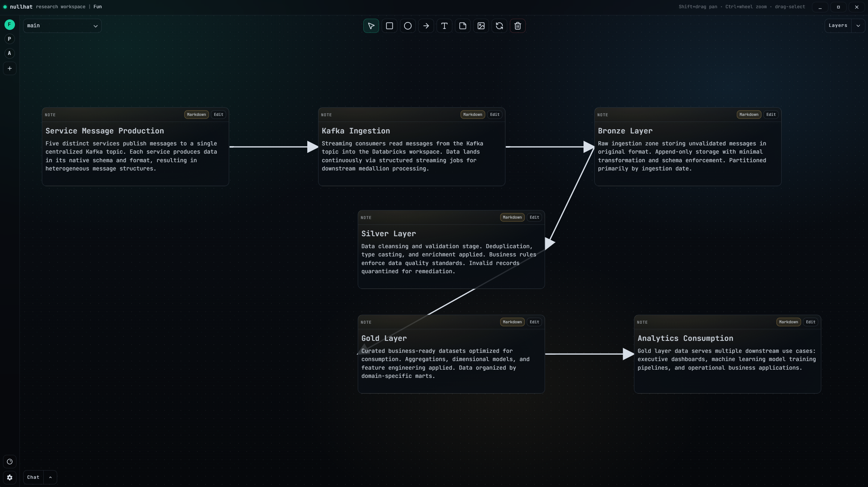Toggle Markdown on Kafka Ingestion note
This screenshot has height=487, width=868.
pos(473,115)
